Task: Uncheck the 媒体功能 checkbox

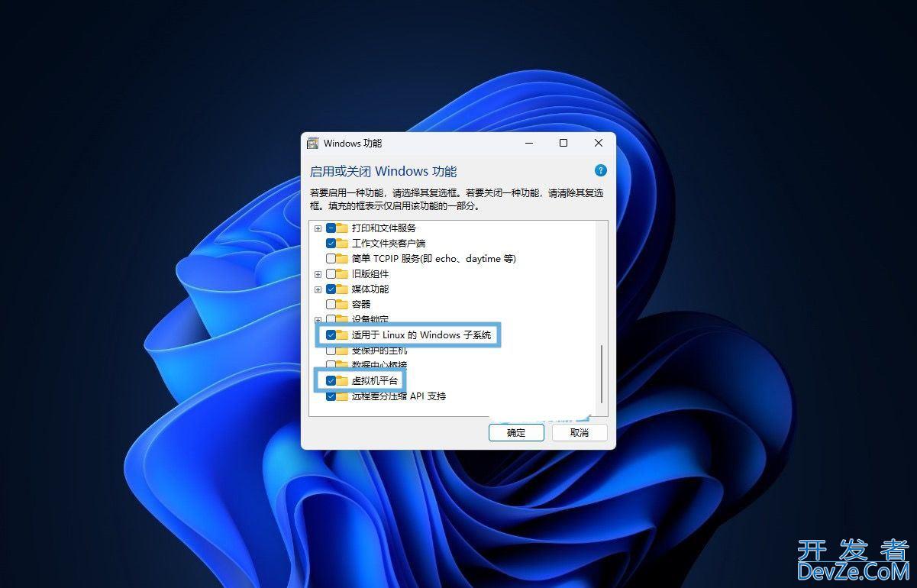Action: click(x=331, y=289)
